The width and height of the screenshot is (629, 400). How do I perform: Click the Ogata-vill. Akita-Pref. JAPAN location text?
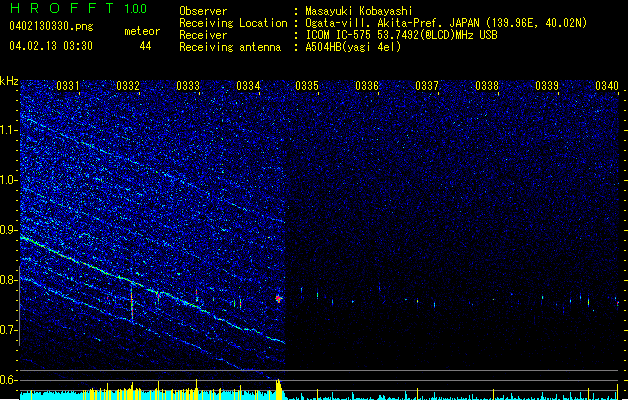tap(446, 23)
